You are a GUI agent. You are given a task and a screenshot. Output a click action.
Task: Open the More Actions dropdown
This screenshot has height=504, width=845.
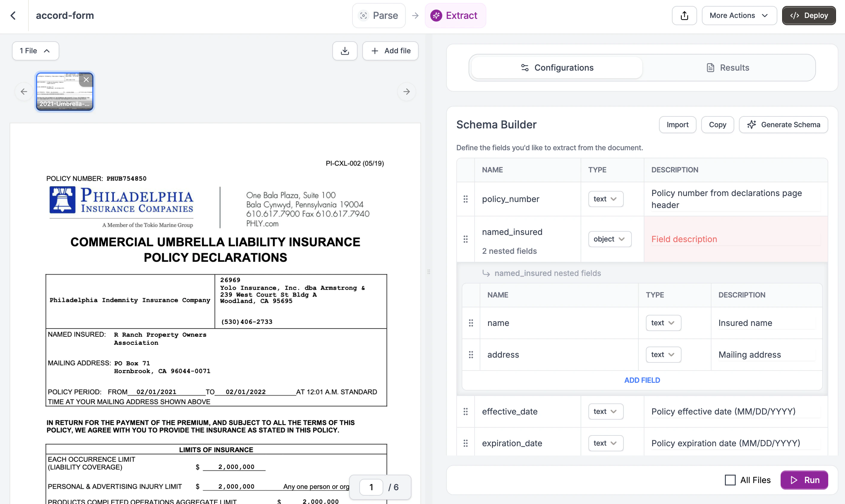739,15
